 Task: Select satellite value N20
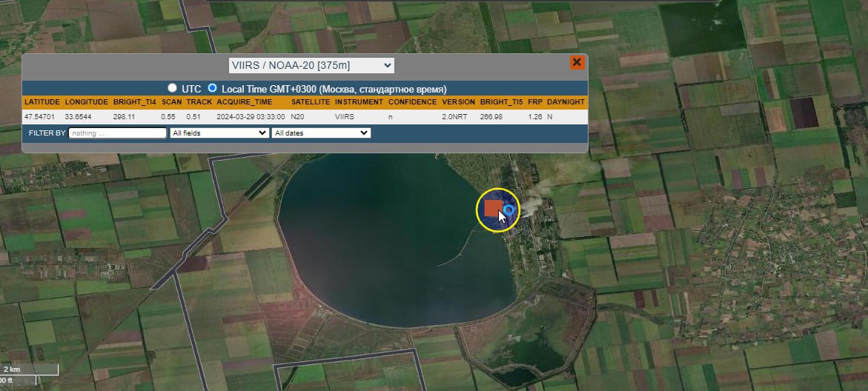pos(297,117)
